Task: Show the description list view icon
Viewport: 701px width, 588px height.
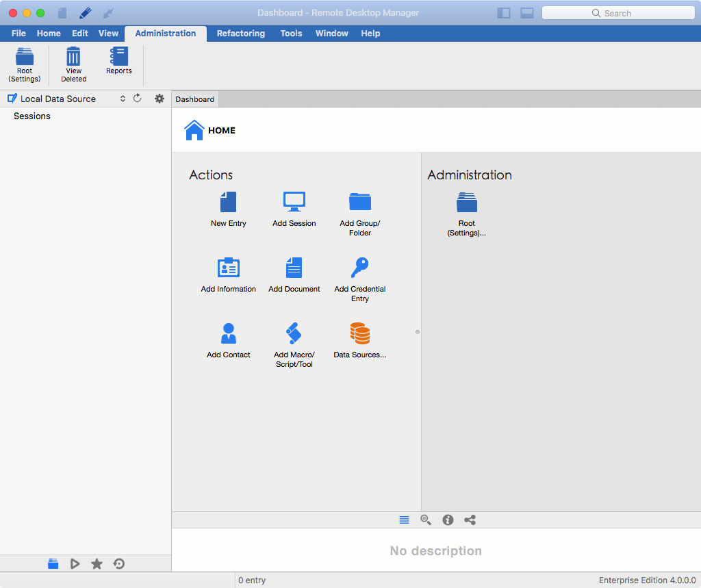Action: point(404,520)
